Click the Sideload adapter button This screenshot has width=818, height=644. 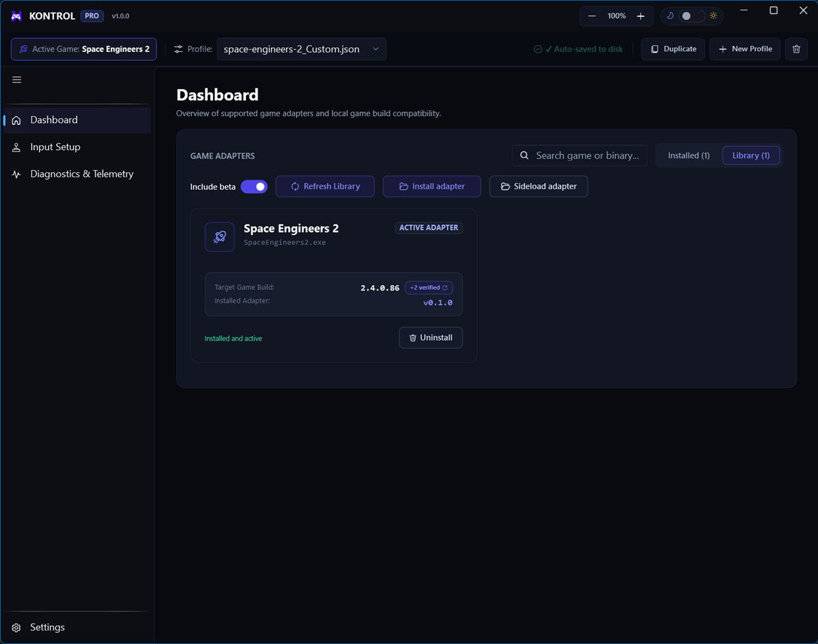tap(539, 187)
